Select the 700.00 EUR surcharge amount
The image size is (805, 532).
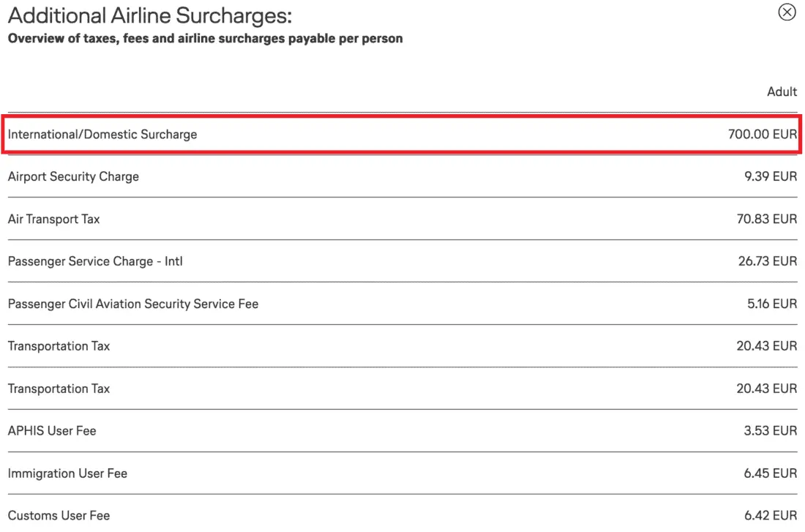coord(762,134)
